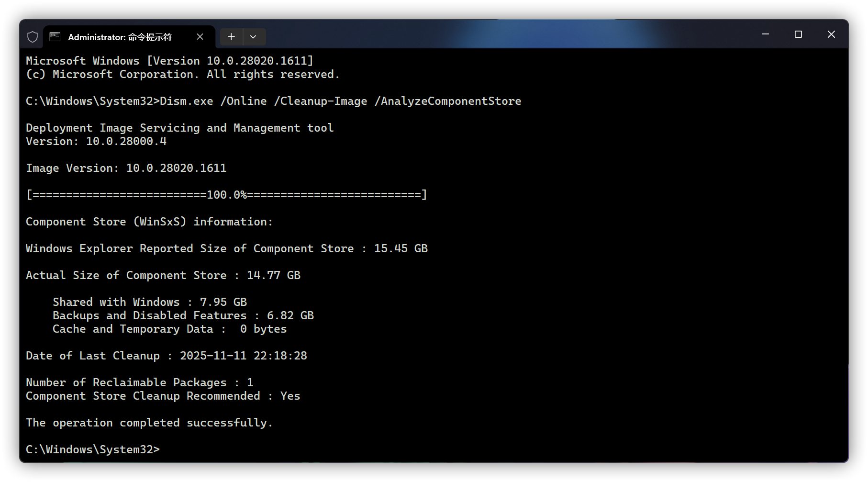Select the Administrator: 命令提示符 tab

[120, 37]
